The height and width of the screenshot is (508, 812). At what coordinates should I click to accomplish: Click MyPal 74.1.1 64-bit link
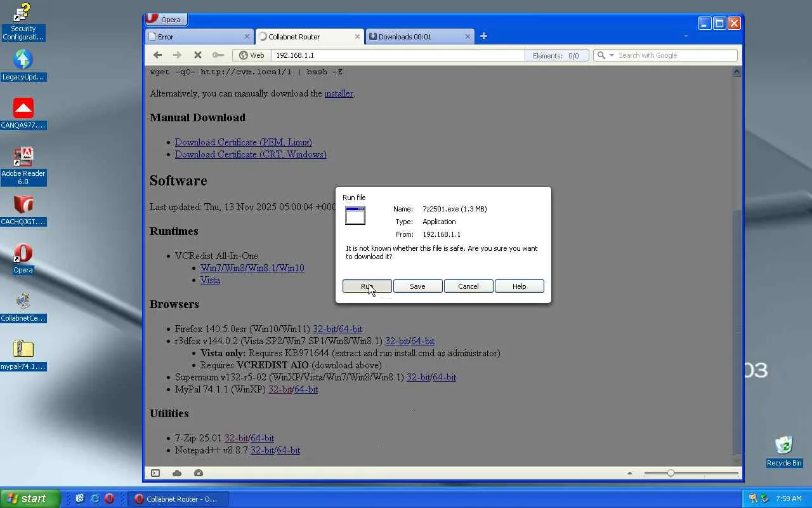[306, 389]
